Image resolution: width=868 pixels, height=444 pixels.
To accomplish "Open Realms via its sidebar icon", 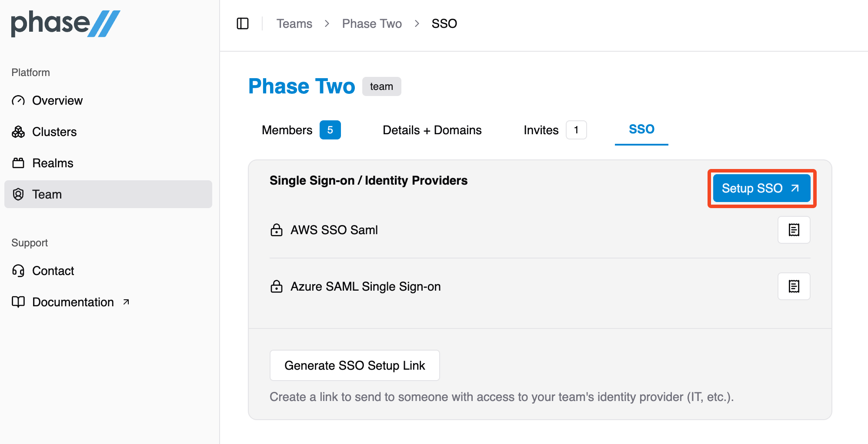I will click(18, 163).
